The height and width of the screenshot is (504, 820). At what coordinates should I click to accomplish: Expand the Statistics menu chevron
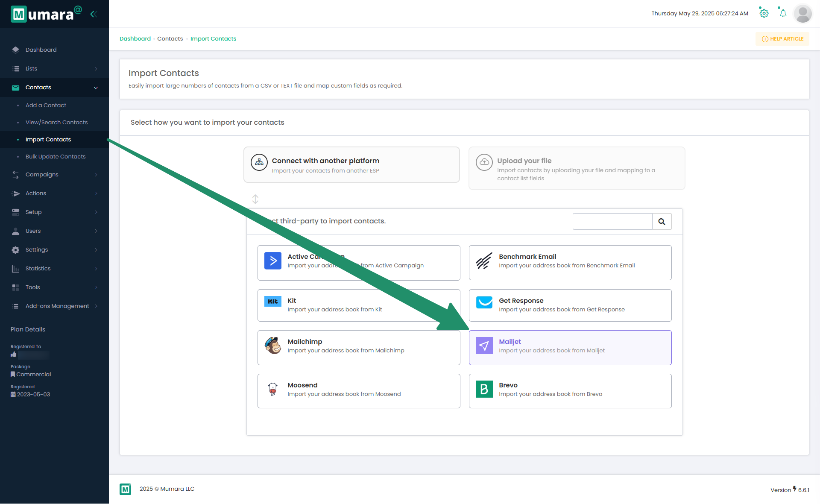tap(96, 269)
